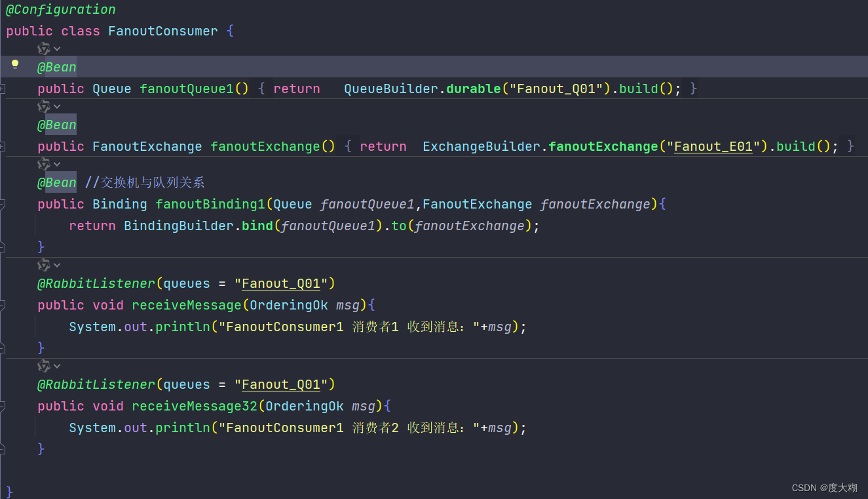The height and width of the screenshot is (499, 868).
Task: Open the AI inlay icon above receiveMessage32 listener
Action: (x=44, y=366)
